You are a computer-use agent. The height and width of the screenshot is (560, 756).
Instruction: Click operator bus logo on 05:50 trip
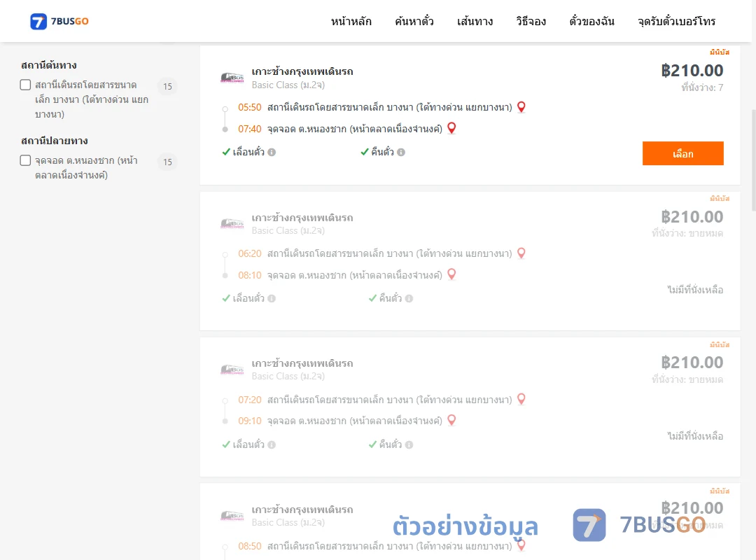pos(232,77)
